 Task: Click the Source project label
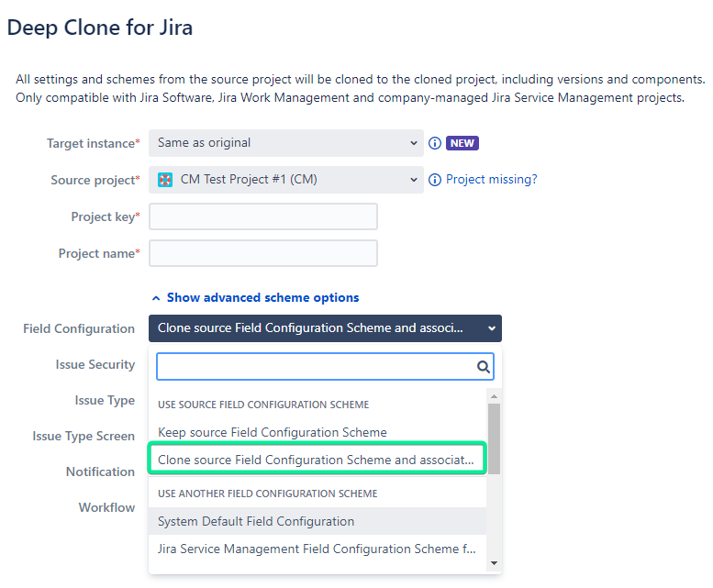point(95,181)
